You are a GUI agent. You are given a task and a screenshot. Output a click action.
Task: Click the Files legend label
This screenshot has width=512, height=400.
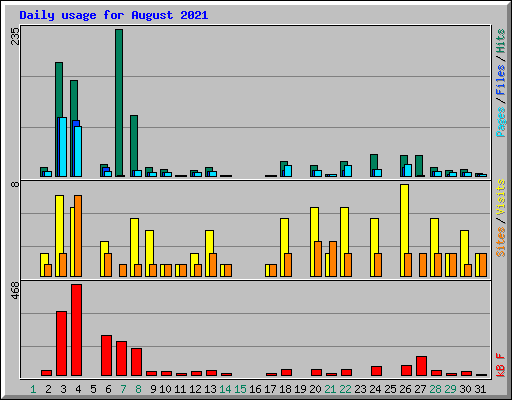(500, 80)
